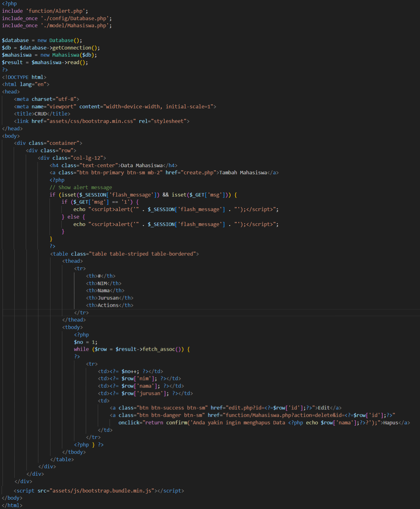Click the <th>Nama</th> line

tap(105, 291)
